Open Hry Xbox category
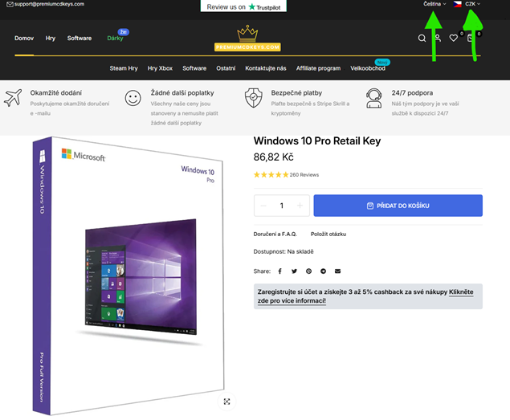 click(x=160, y=68)
